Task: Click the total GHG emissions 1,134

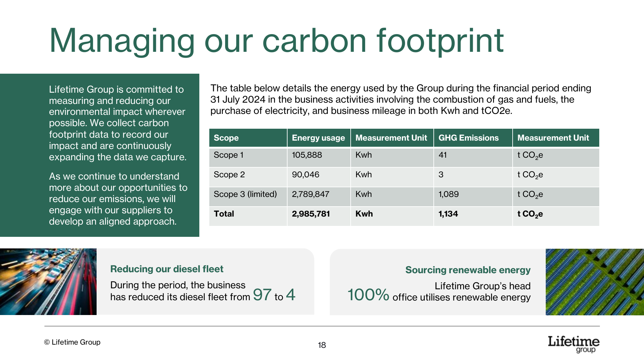Action: (x=448, y=214)
